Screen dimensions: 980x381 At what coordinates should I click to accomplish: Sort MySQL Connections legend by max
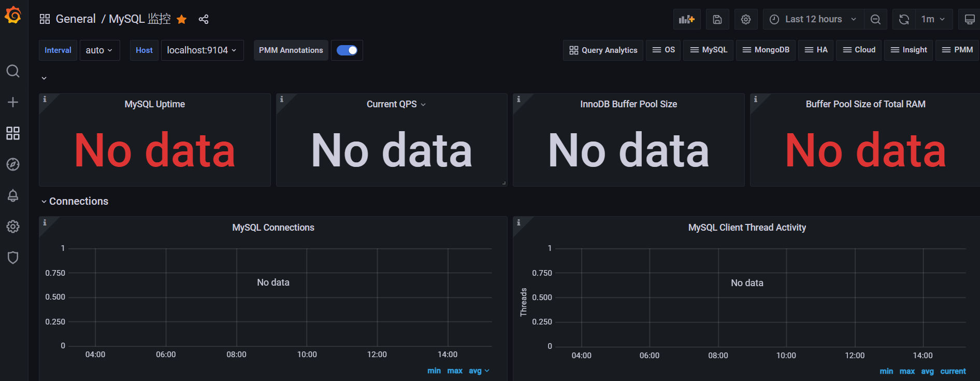[455, 371]
